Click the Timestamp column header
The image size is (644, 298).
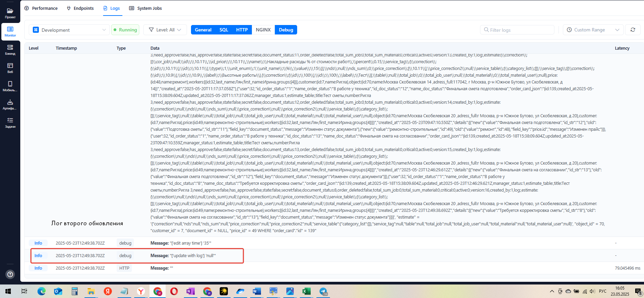tap(66, 48)
